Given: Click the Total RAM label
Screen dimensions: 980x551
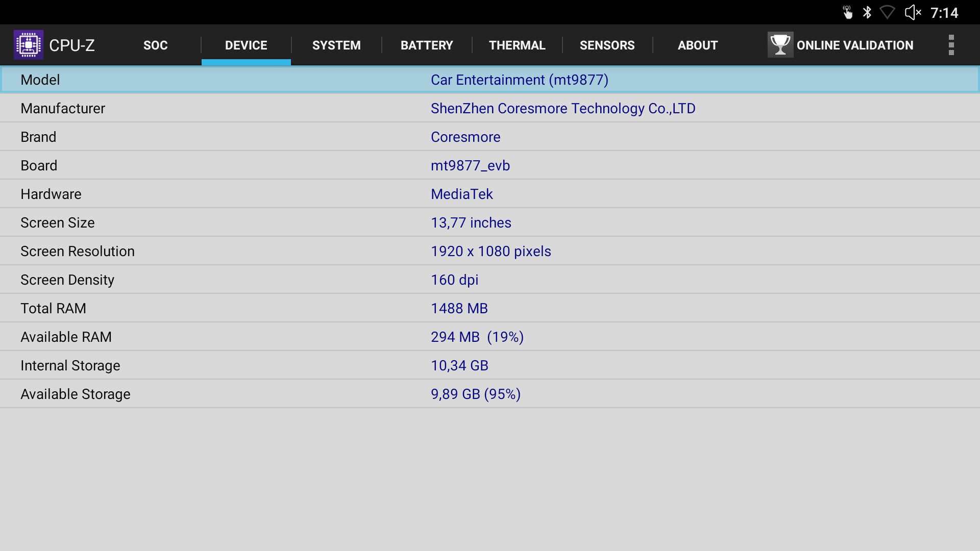Looking at the screenshot, I should point(53,309).
